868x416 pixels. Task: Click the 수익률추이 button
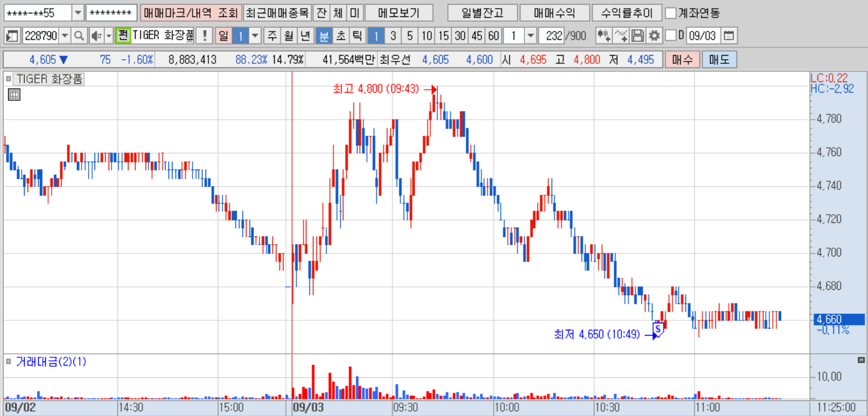tap(627, 13)
